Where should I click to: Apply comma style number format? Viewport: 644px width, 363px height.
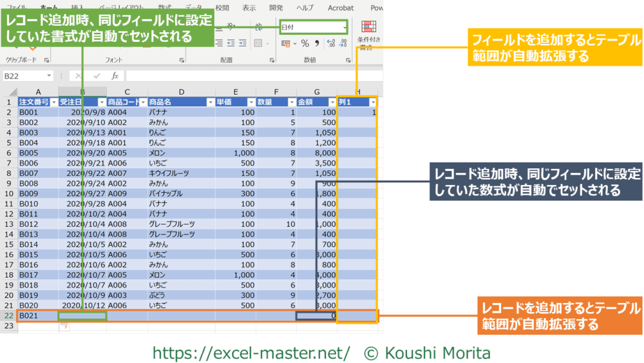[x=317, y=43]
